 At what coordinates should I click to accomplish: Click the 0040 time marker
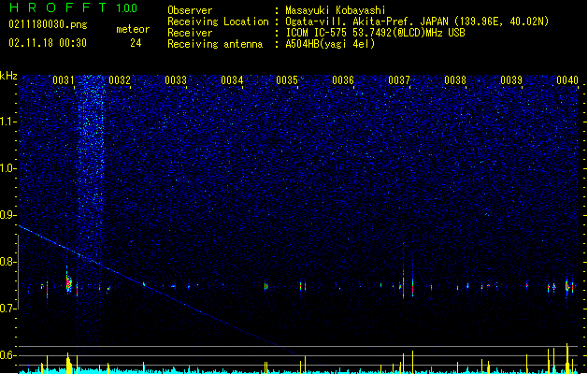tap(567, 80)
